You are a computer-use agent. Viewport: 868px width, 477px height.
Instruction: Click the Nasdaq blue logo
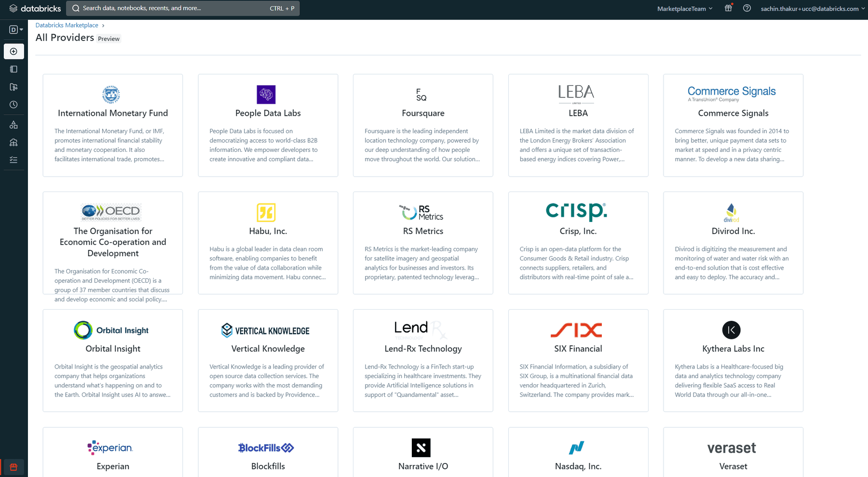(576, 448)
